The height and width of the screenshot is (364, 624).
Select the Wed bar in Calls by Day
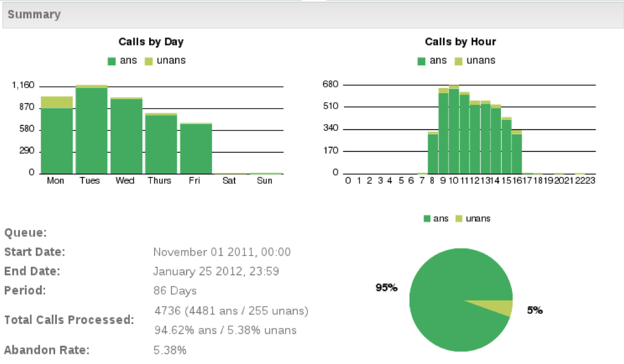127,136
